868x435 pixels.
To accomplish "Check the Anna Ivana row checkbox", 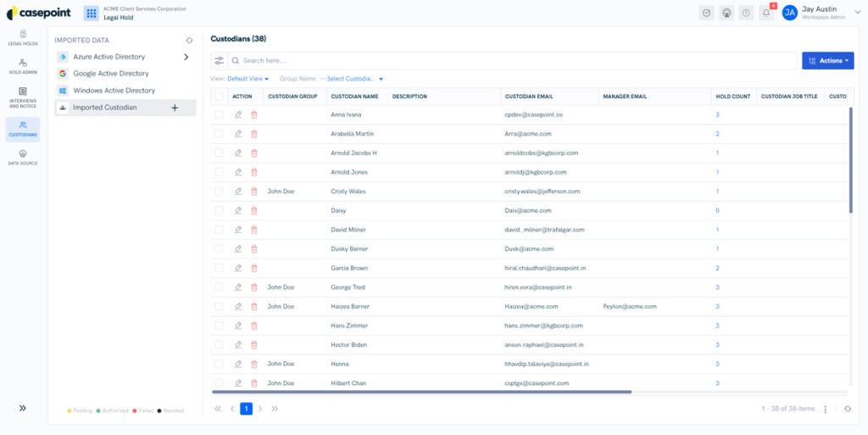I will pyautogui.click(x=220, y=114).
